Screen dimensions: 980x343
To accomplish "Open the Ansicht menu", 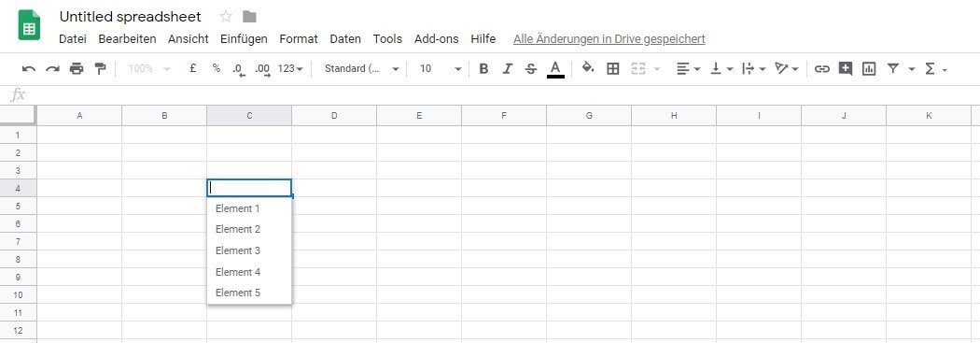I will click(189, 39).
